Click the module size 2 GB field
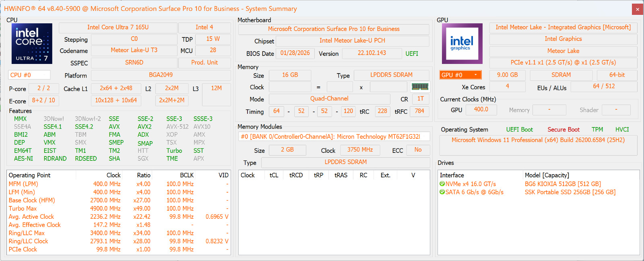 [x=287, y=150]
